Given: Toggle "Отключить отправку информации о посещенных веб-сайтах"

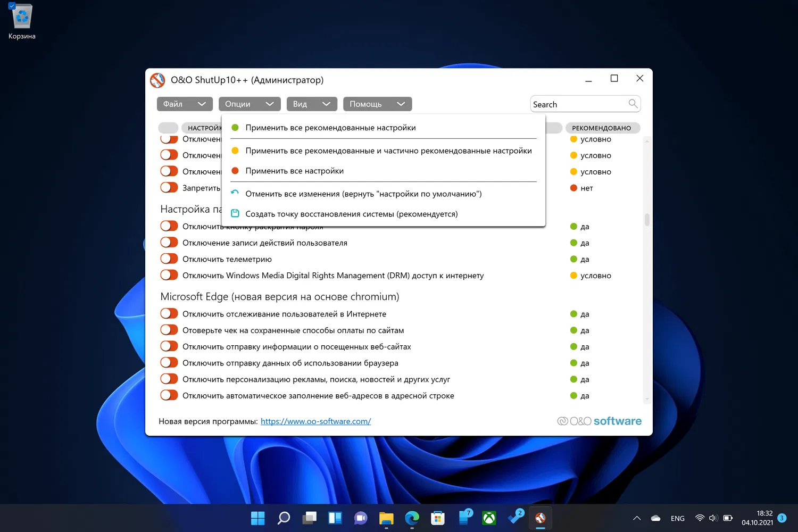Looking at the screenshot, I should pyautogui.click(x=169, y=347).
